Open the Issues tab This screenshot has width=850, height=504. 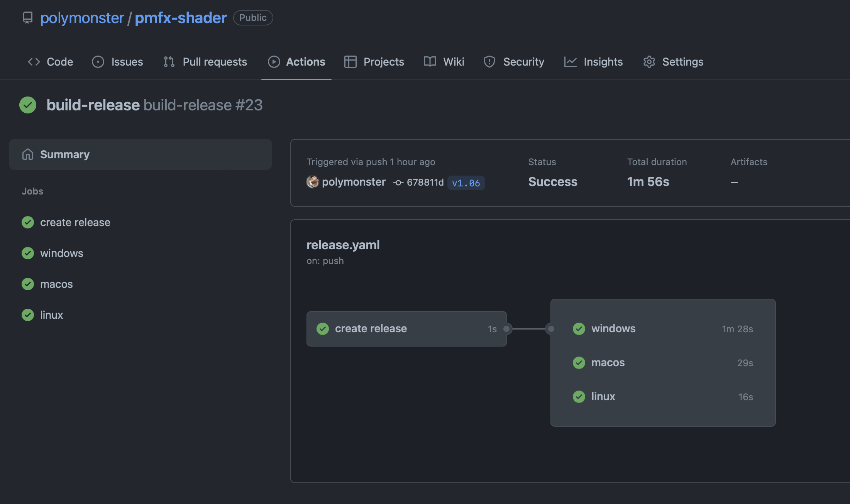(117, 62)
